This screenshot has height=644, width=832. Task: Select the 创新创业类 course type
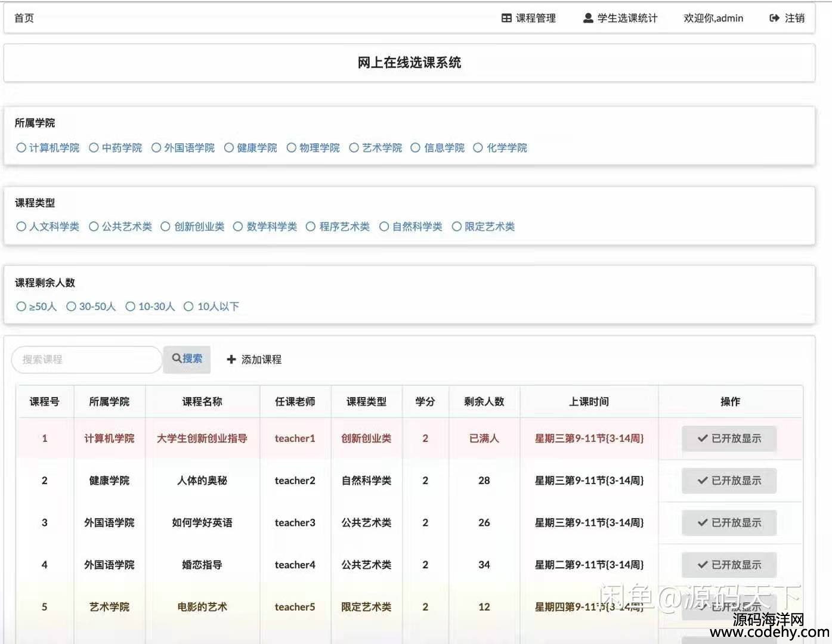[x=166, y=227]
